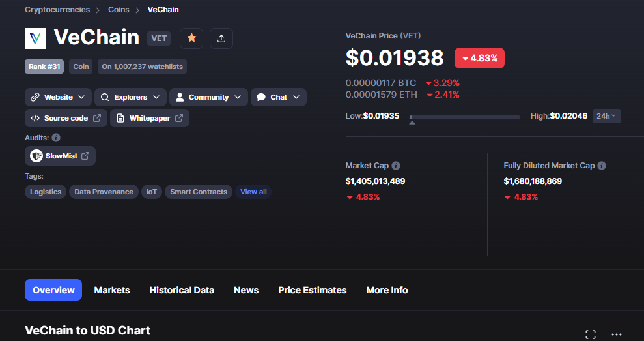Click the SlowMist logo icon

pos(36,156)
